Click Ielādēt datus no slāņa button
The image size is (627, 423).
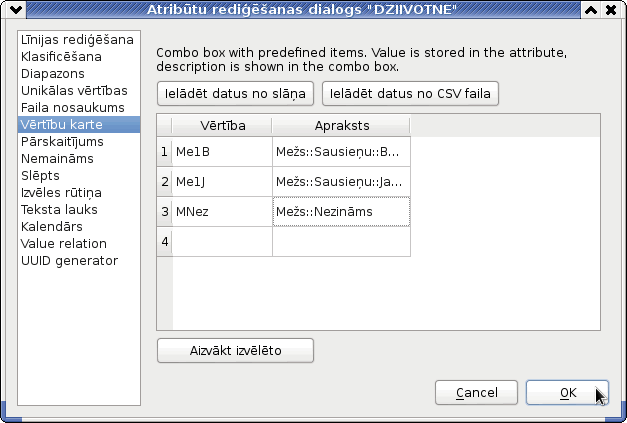pyautogui.click(x=235, y=94)
